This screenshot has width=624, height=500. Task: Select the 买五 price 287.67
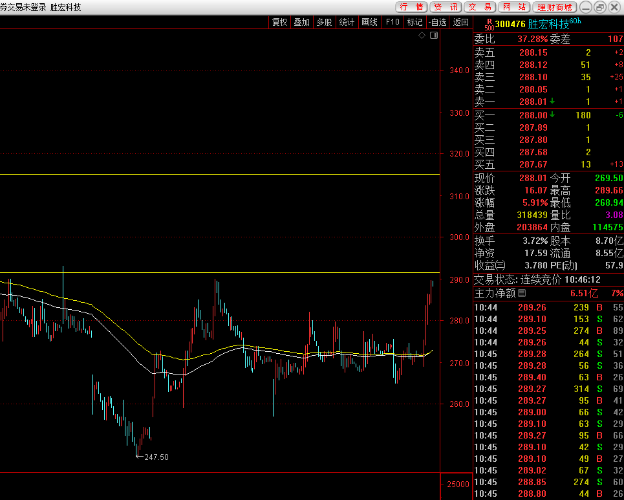tap(533, 164)
